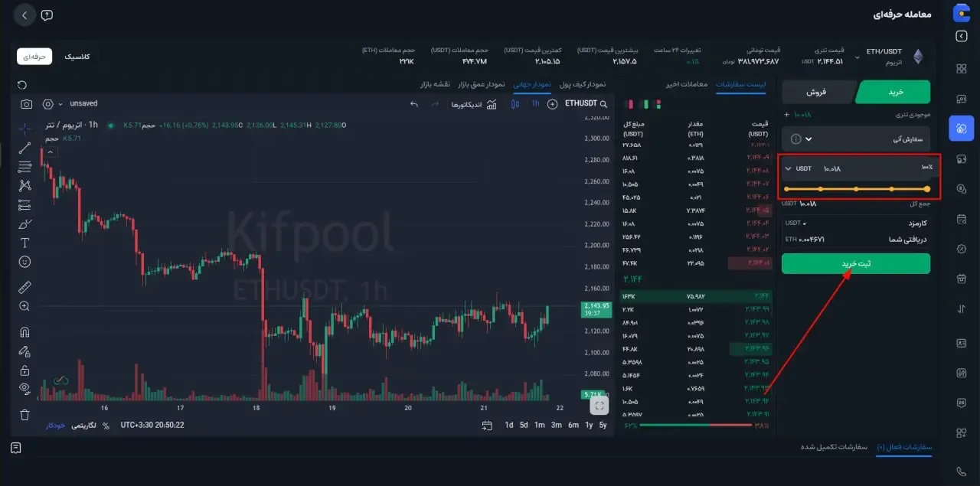Open go to date calendar icon
The width and height of the screenshot is (980, 486).
(488, 426)
